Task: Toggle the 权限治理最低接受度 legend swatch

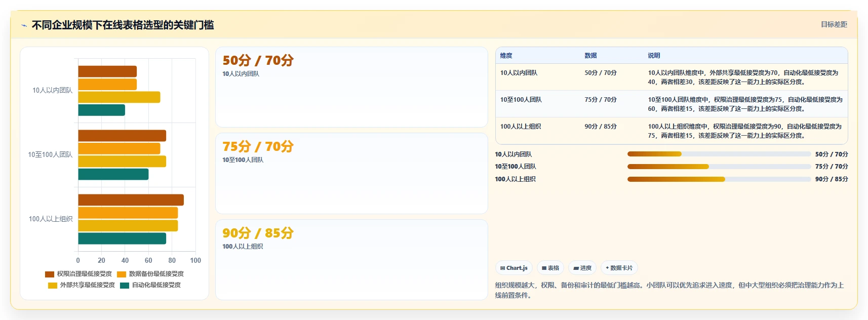Action: click(x=50, y=274)
